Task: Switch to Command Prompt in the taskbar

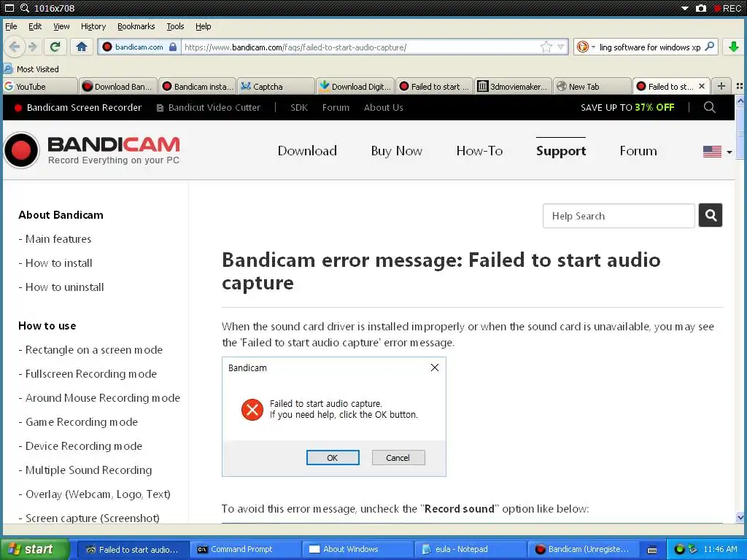Action: [x=244, y=549]
